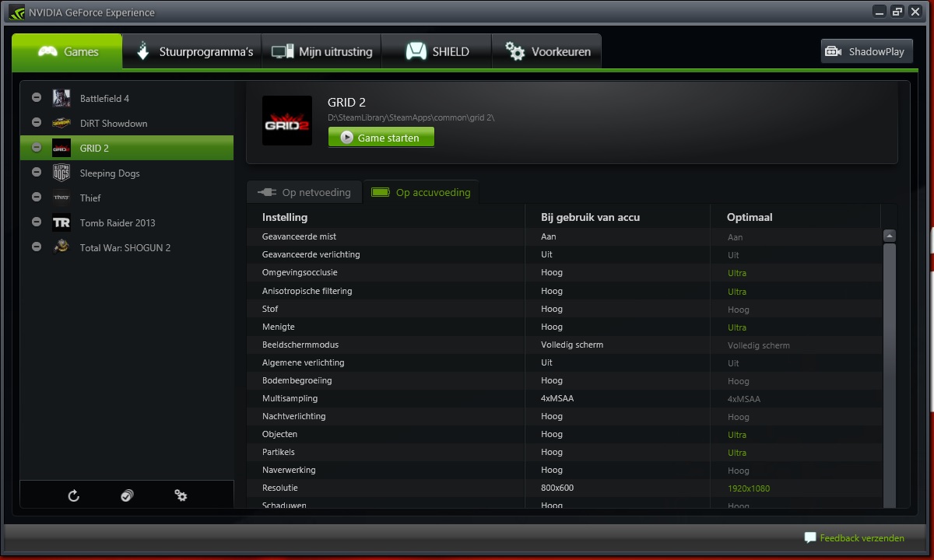Click the scrollbar up arrow in settings table
This screenshot has height=560, width=934.
tap(890, 236)
